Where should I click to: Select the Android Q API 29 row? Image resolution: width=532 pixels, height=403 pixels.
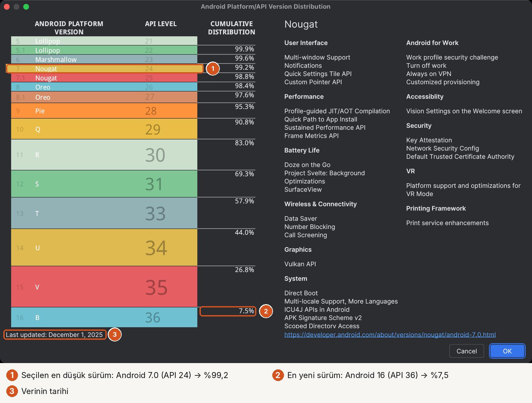(104, 129)
